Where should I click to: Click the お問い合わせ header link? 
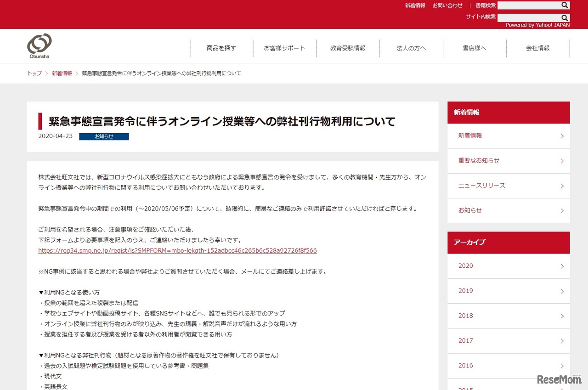point(447,5)
